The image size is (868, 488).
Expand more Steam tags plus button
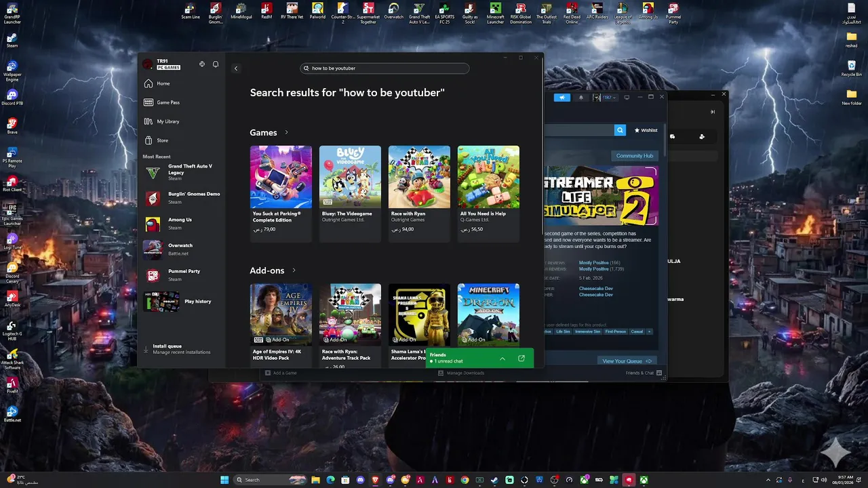[x=649, y=331]
